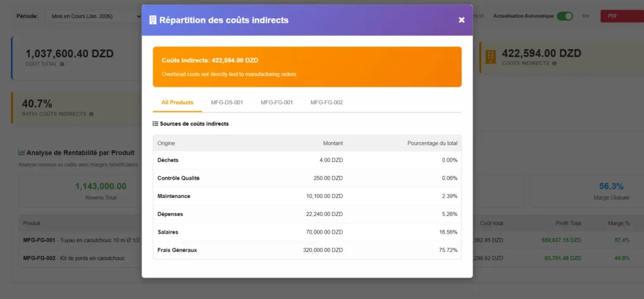The width and height of the screenshot is (644, 299).
Task: Switch to the MFG-DS-001 tab
Action: tap(227, 102)
